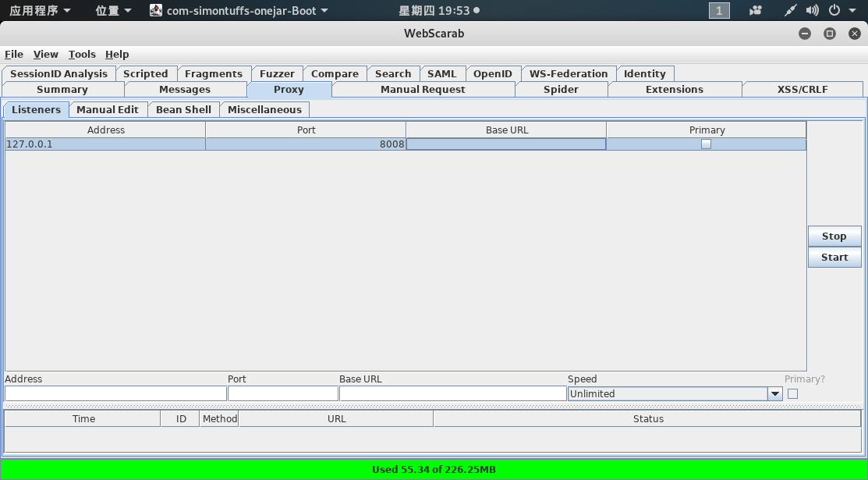Open the power system menu icon
868x480 pixels.
tap(834, 10)
